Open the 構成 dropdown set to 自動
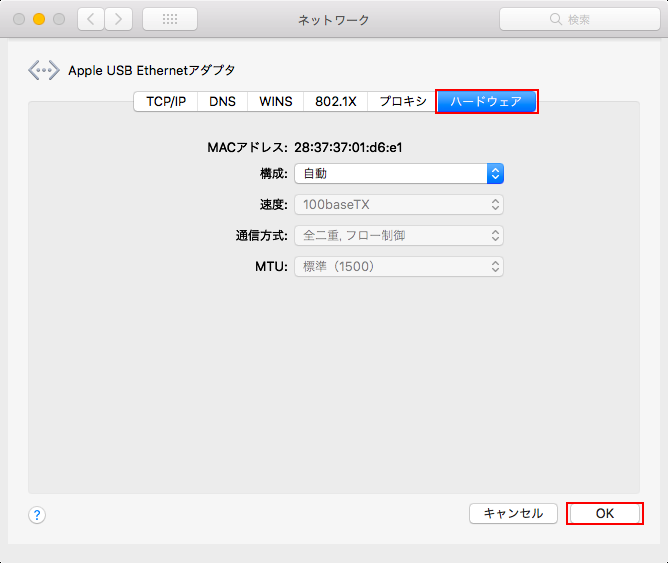This screenshot has height=563, width=668. tap(398, 173)
